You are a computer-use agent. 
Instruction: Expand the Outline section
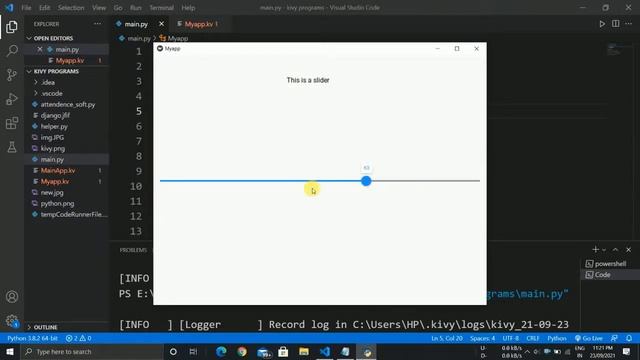(45, 327)
